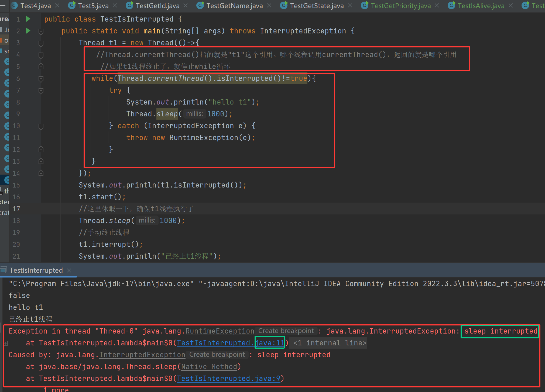Open the TestGetState.java tab
545x392 pixels.
tap(317, 5)
